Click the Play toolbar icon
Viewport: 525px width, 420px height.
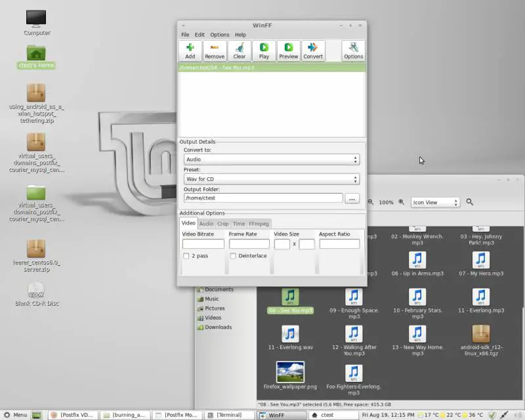[x=264, y=51]
